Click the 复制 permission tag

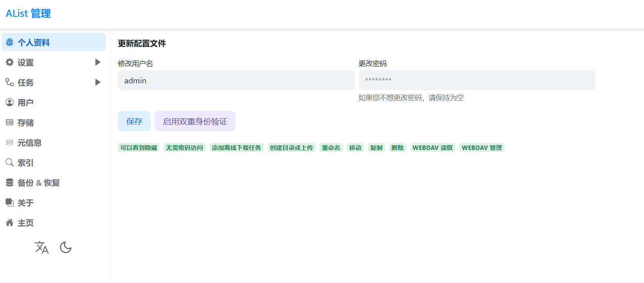(376, 148)
